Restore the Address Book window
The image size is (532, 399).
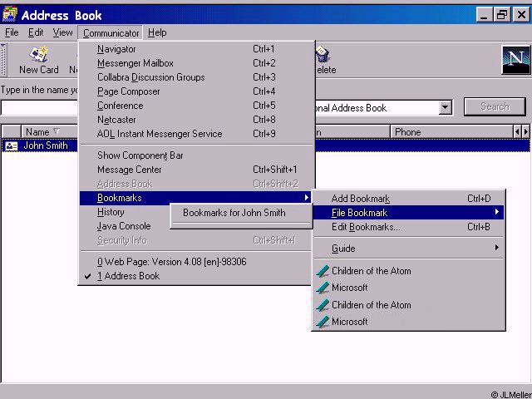502,15
